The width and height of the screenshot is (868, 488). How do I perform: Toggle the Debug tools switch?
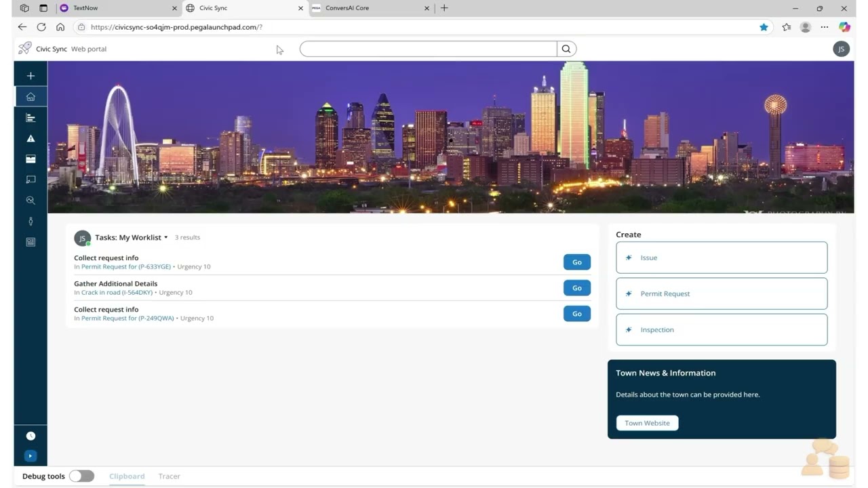[x=81, y=476]
